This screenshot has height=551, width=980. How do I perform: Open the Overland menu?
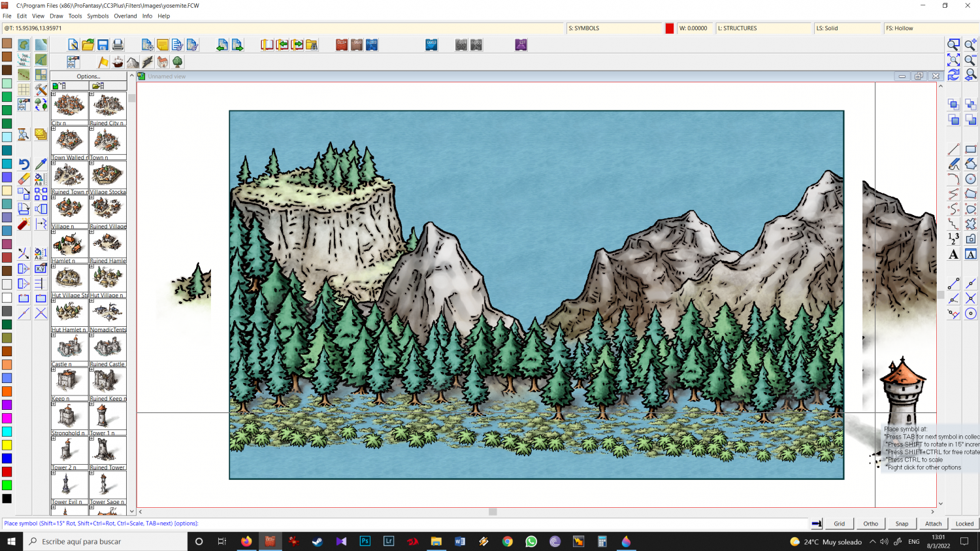pyautogui.click(x=125, y=16)
